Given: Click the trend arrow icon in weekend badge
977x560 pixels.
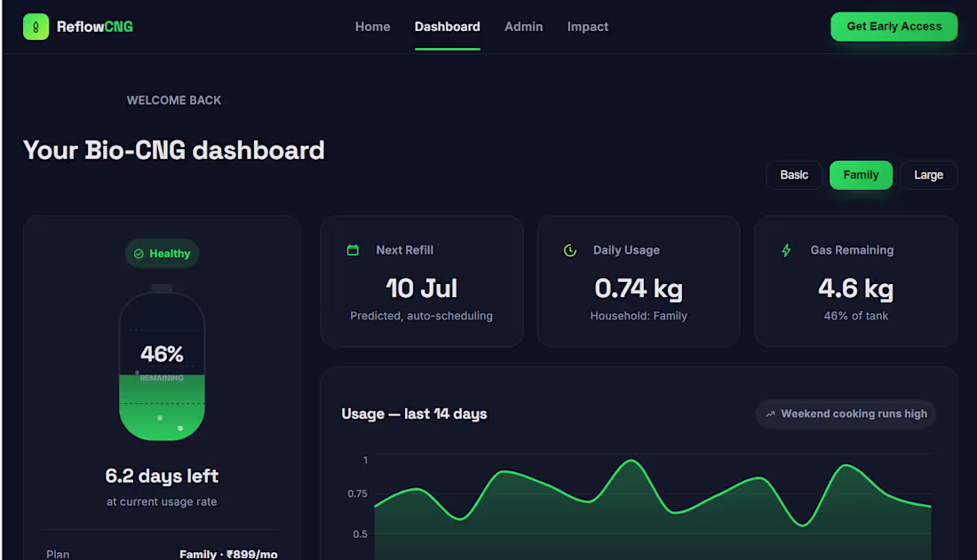Looking at the screenshot, I should point(770,414).
